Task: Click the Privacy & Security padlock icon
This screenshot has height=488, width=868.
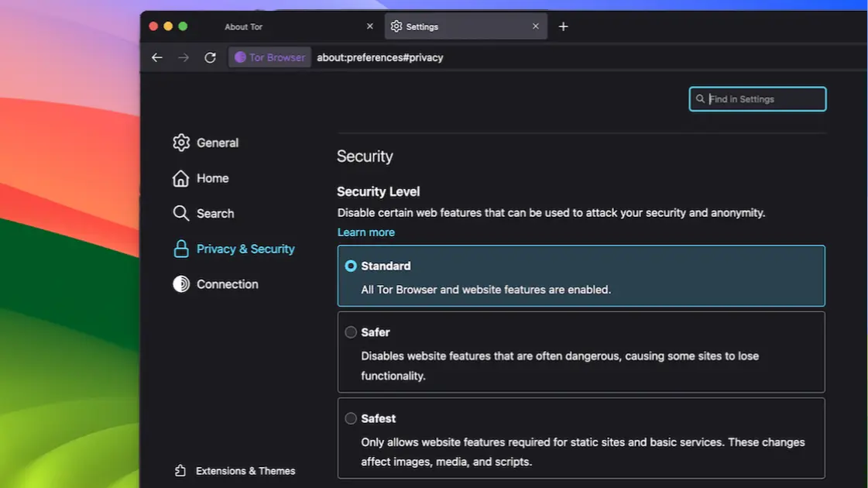Action: pos(180,248)
